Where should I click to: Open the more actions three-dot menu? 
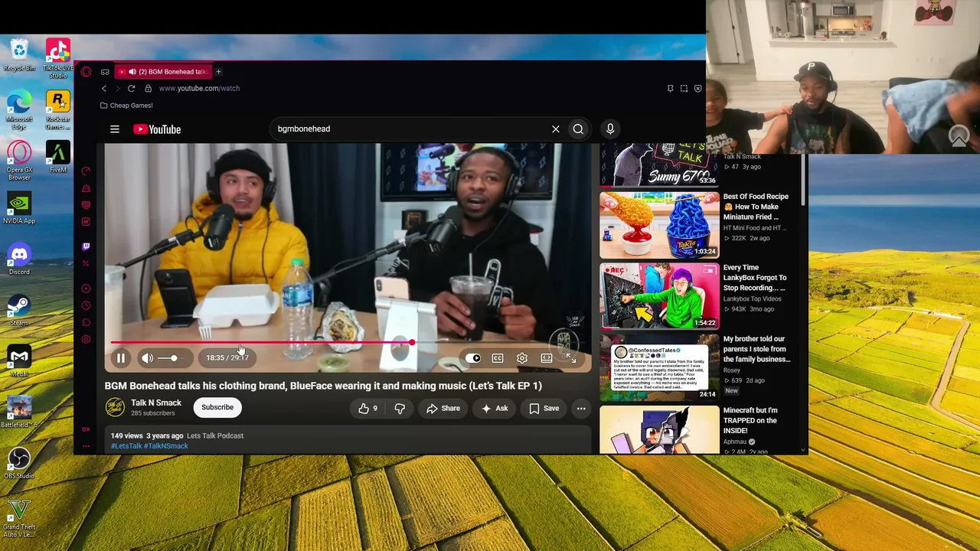tap(581, 409)
